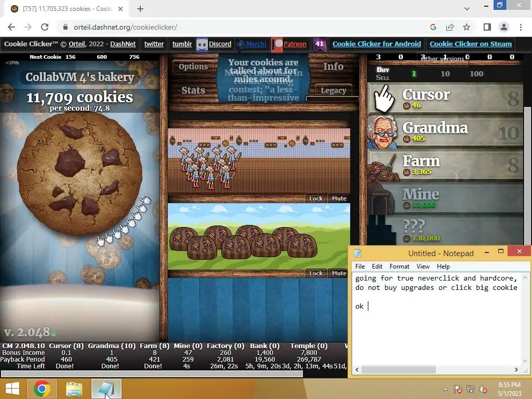Open Notepad View menu
Viewport: 532px width, 399px height.
[423, 267]
